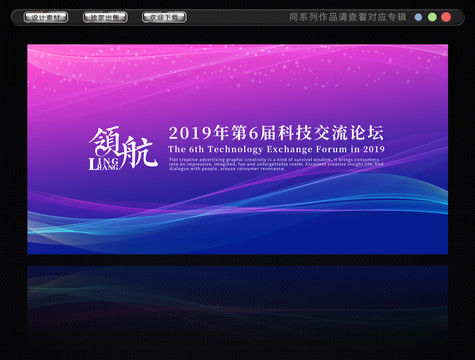The height and width of the screenshot is (360, 475).
Task: Select the 航 character of the logo
Action: [x=138, y=152]
